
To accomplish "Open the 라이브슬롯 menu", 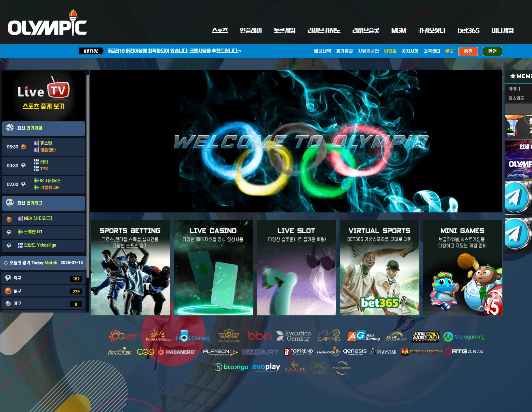I will [x=366, y=30].
